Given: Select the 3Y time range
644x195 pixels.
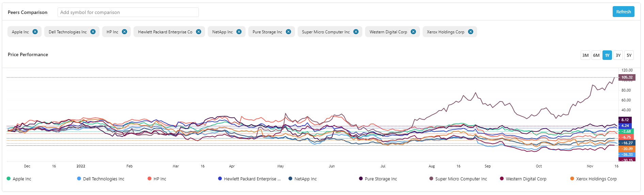Looking at the screenshot, I should coord(618,55).
